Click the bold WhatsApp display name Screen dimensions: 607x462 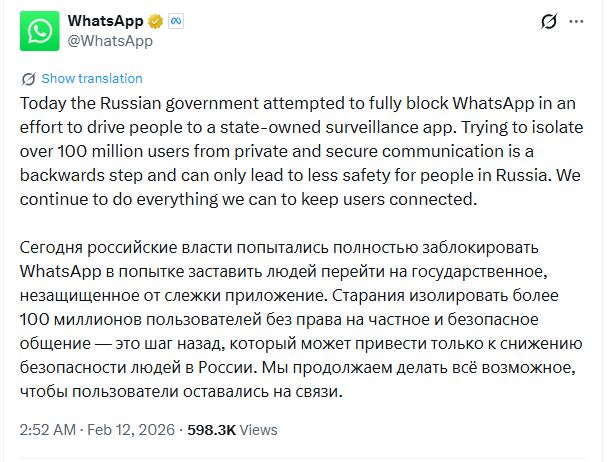(105, 21)
